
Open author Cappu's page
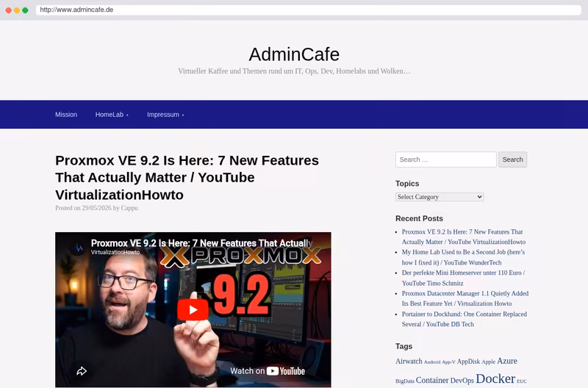click(x=129, y=208)
